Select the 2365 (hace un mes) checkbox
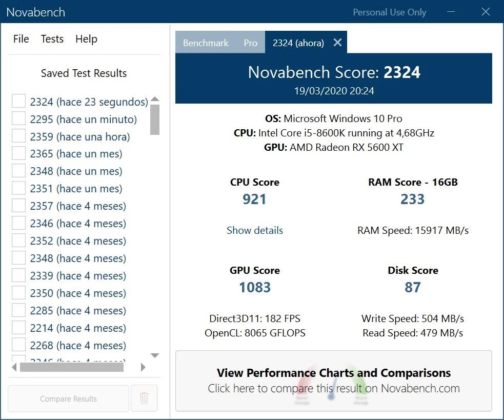The image size is (504, 420). click(18, 153)
